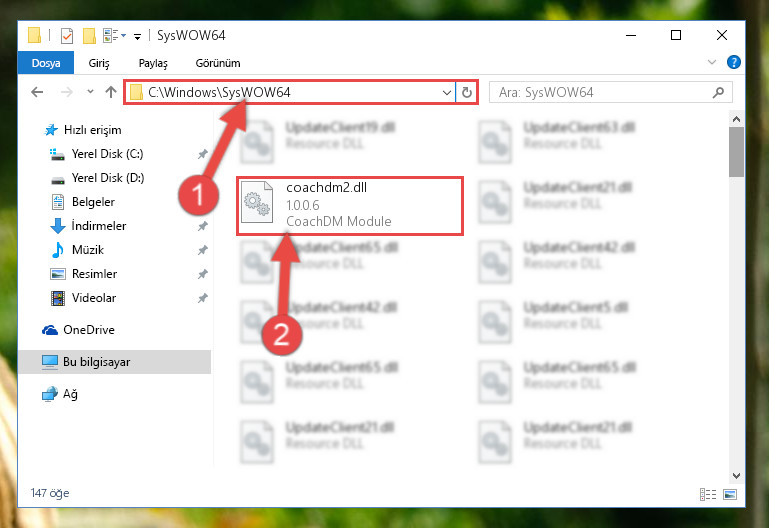The width and height of the screenshot is (769, 528).
Task: Click the pin icon beside Müzik
Action: click(x=203, y=251)
